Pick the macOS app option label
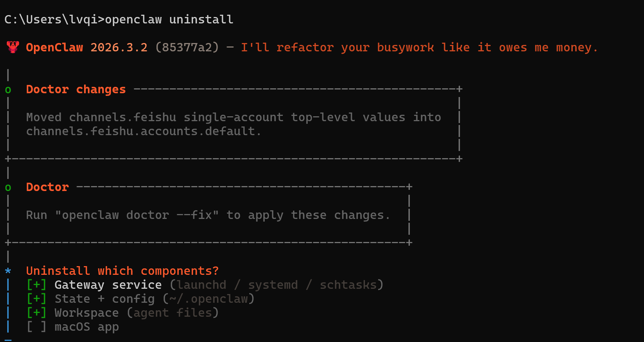The width and height of the screenshot is (644, 342). click(86, 327)
